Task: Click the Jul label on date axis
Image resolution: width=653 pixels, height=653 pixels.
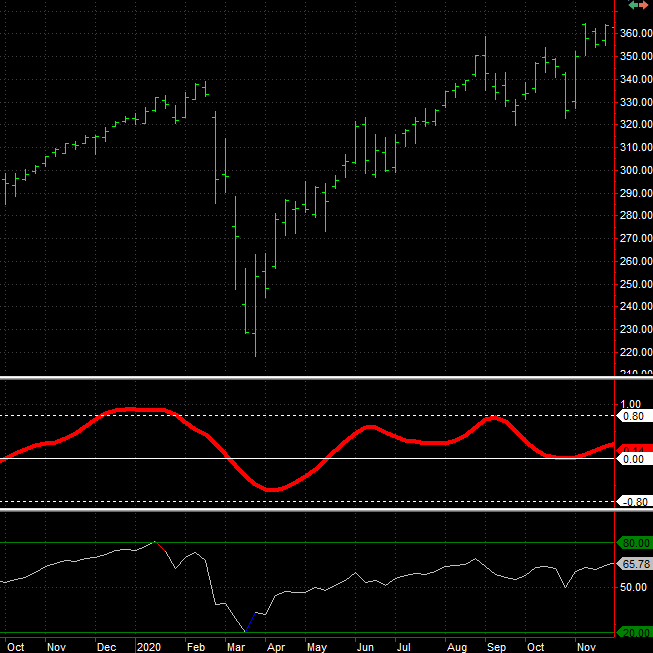Action: tap(404, 647)
